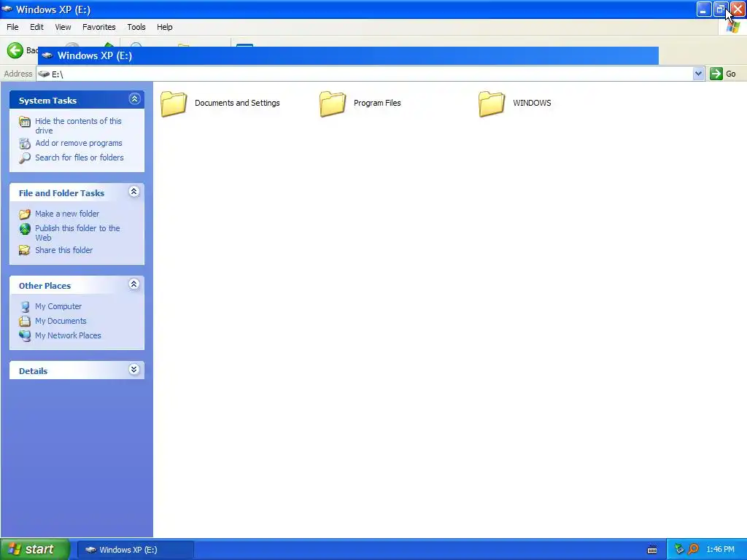The image size is (747, 560).
Task: Click the green globe Publish to Web icon
Action: (25, 229)
